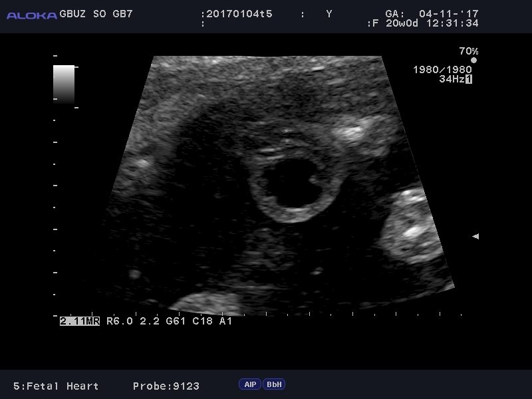Image resolution: width=532 pixels, height=399 pixels.
Task: Click the 1980/1980 frame counter
Action: click(442, 70)
